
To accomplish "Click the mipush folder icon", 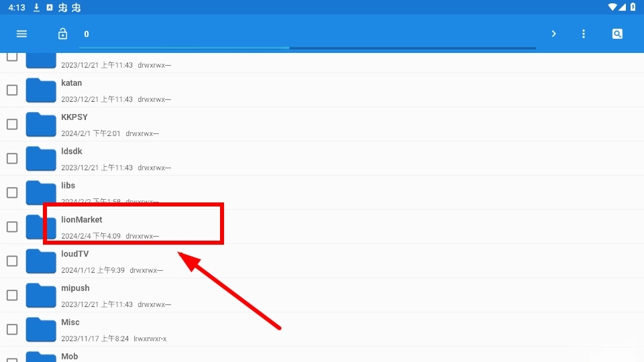I will tap(41, 296).
